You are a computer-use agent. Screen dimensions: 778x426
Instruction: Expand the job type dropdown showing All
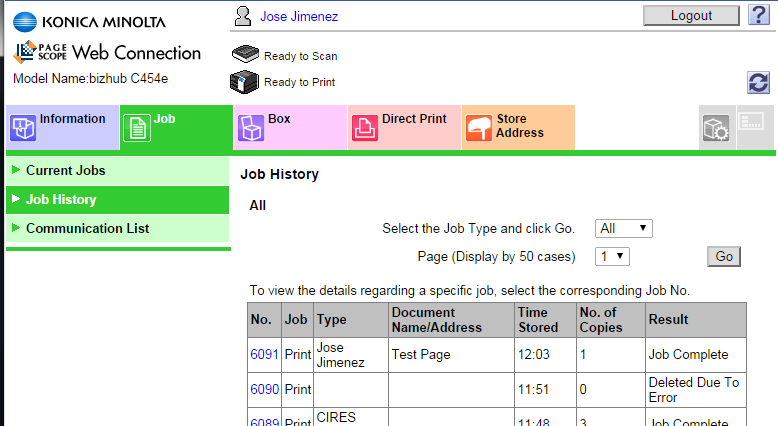pos(623,229)
